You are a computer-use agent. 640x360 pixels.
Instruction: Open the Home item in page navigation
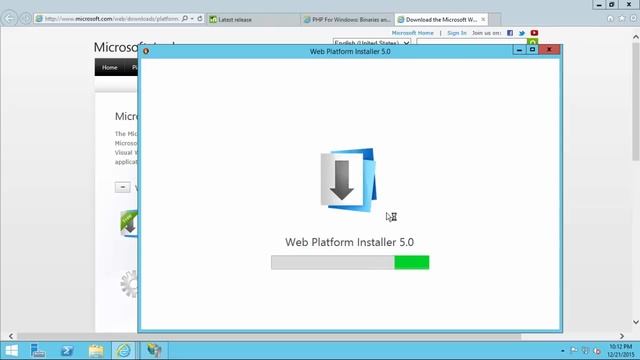click(x=109, y=67)
